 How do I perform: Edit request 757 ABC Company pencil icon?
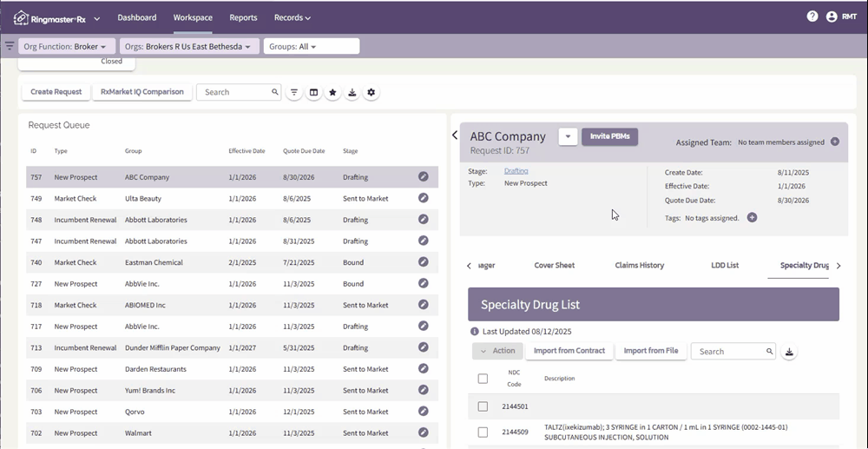point(423,176)
